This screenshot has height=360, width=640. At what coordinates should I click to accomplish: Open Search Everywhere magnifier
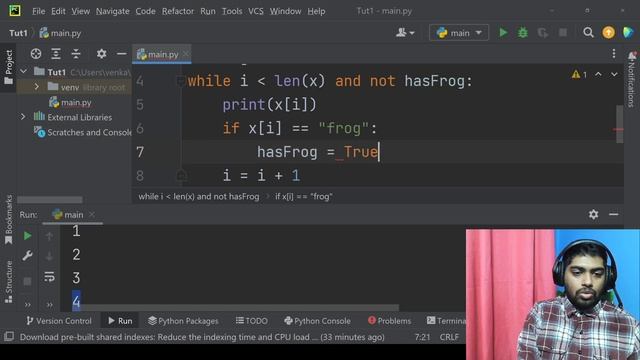pyautogui.click(x=588, y=33)
